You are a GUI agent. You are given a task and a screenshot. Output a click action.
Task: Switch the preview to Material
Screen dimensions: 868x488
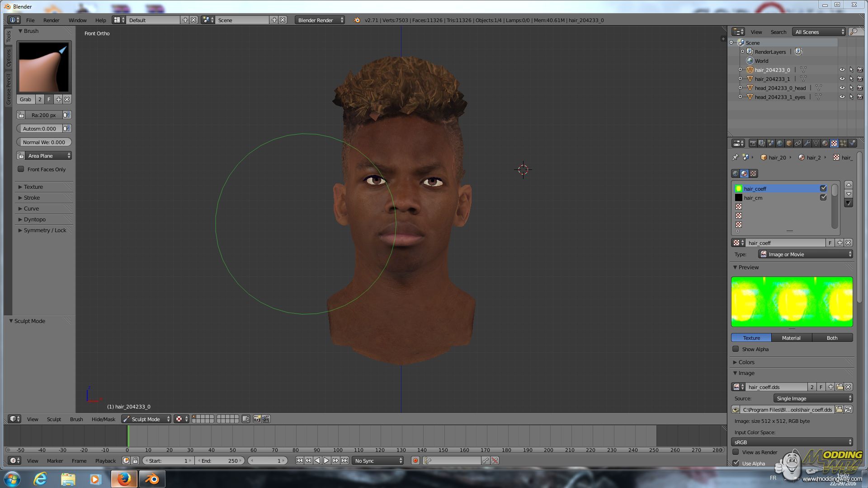coord(791,338)
